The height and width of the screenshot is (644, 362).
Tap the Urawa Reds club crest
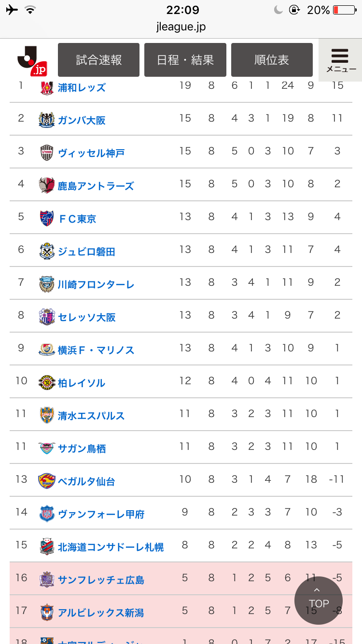point(47,87)
